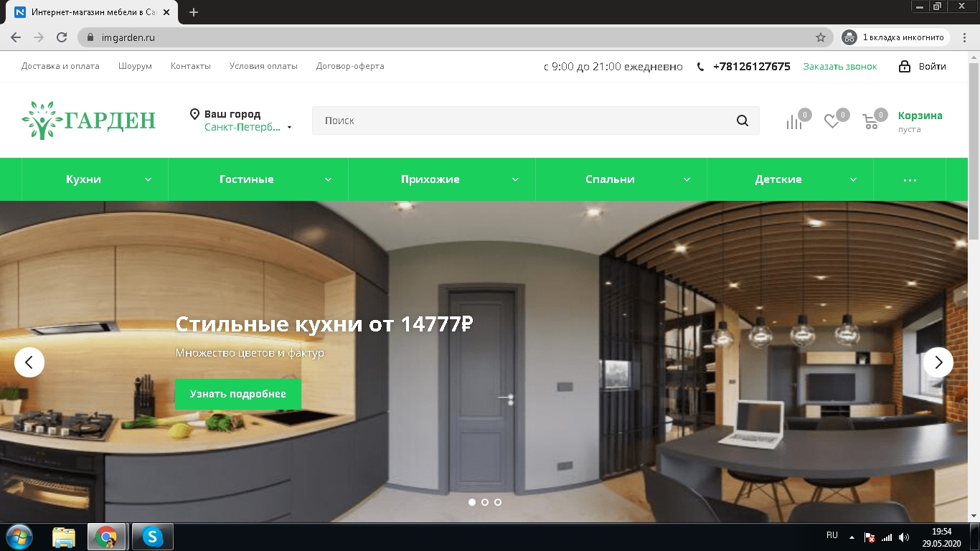980x551 pixels.
Task: Expand Детские menu chevron
Action: click(853, 179)
